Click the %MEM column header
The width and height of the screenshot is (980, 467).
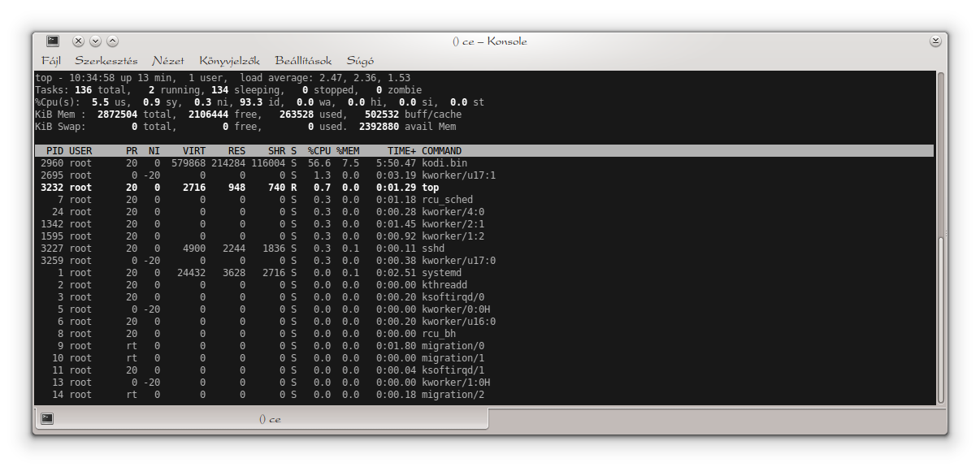point(348,151)
